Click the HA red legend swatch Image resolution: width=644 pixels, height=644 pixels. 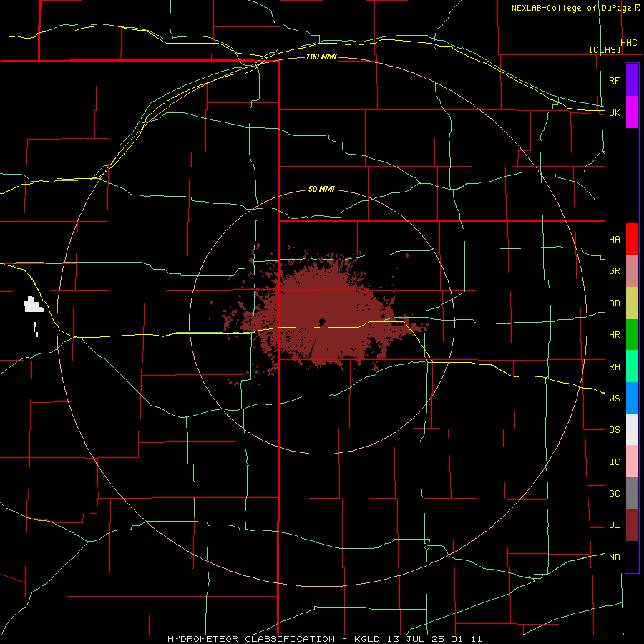point(632,239)
